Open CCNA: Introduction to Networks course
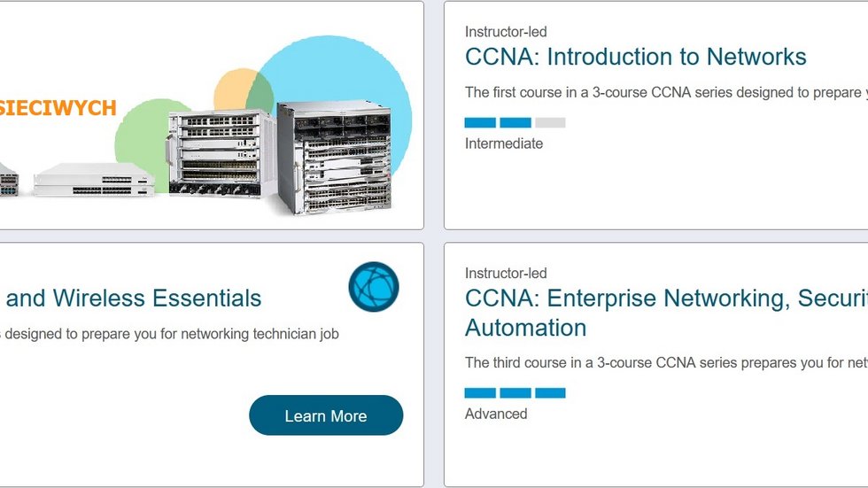Image resolution: width=868 pixels, height=488 pixels. click(635, 58)
